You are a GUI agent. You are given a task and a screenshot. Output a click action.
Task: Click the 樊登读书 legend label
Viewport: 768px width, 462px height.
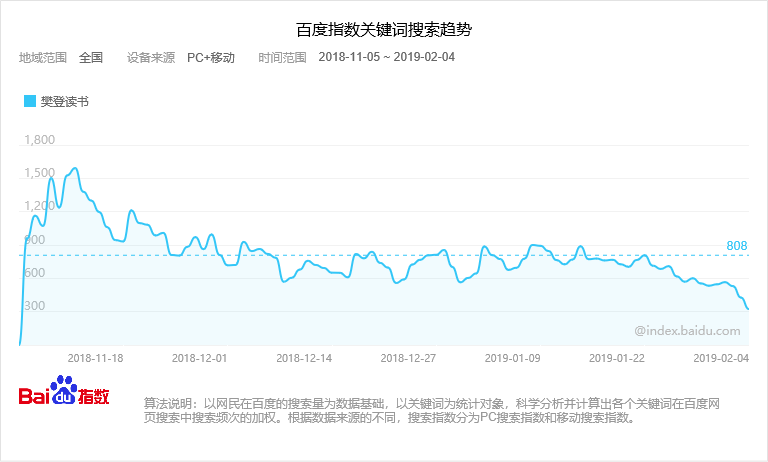pyautogui.click(x=65, y=101)
